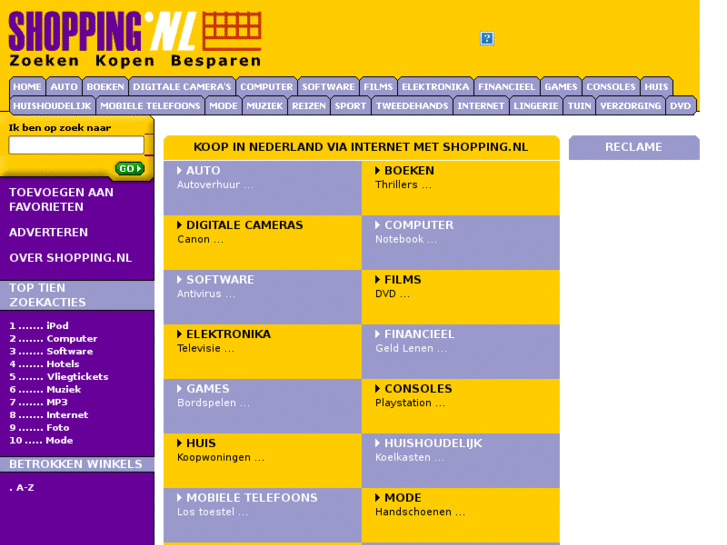Click the Geld Lenen subcategory link

tap(411, 348)
